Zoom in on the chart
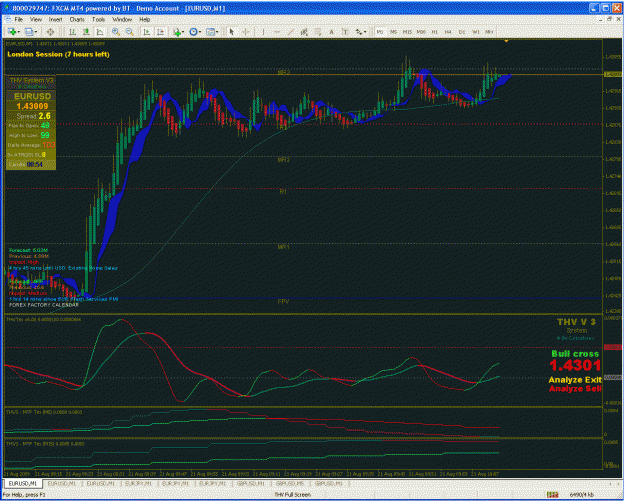The height and width of the screenshot is (501, 625). coord(116,32)
